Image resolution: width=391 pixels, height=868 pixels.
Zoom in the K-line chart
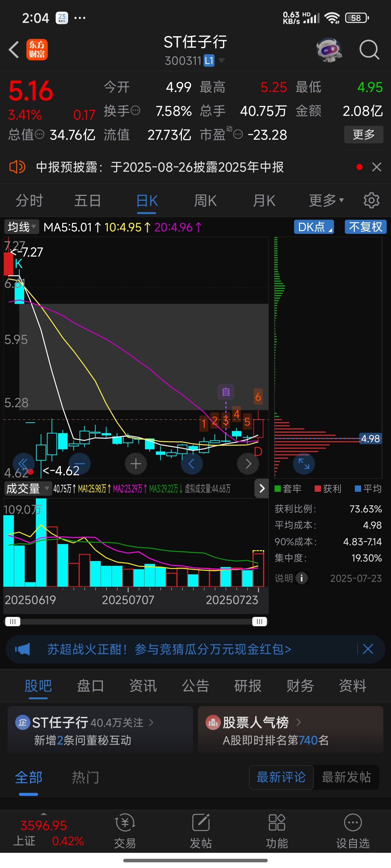click(135, 464)
